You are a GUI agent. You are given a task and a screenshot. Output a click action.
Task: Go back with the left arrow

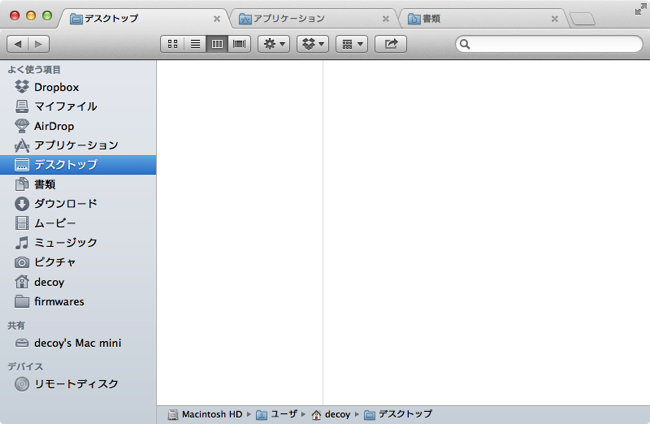tap(18, 44)
